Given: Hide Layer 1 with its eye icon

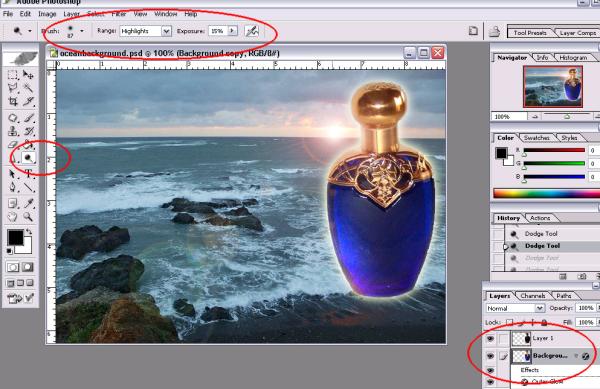Looking at the screenshot, I should pos(491,339).
